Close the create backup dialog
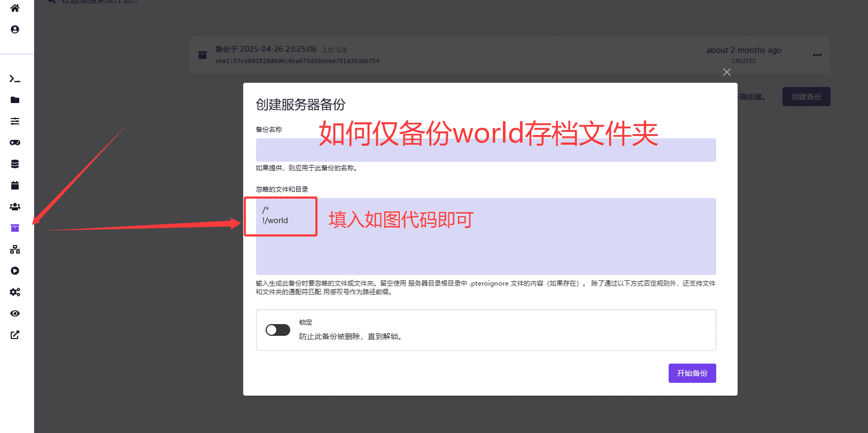This screenshot has width=868, height=433. (727, 72)
